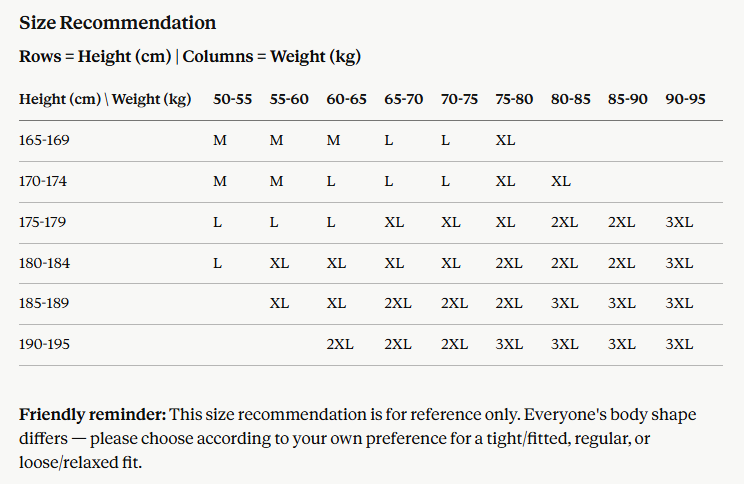Select XL cell in 165-169 row

tap(505, 140)
